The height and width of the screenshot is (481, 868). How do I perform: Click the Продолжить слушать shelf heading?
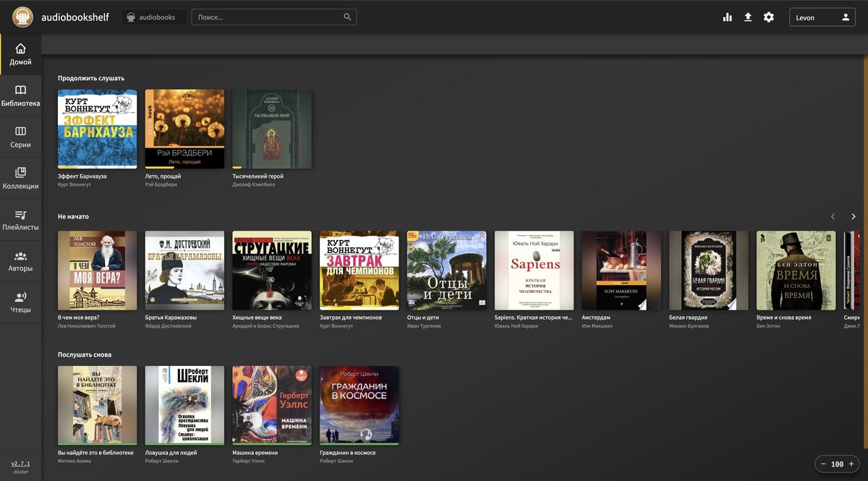pyautogui.click(x=91, y=78)
